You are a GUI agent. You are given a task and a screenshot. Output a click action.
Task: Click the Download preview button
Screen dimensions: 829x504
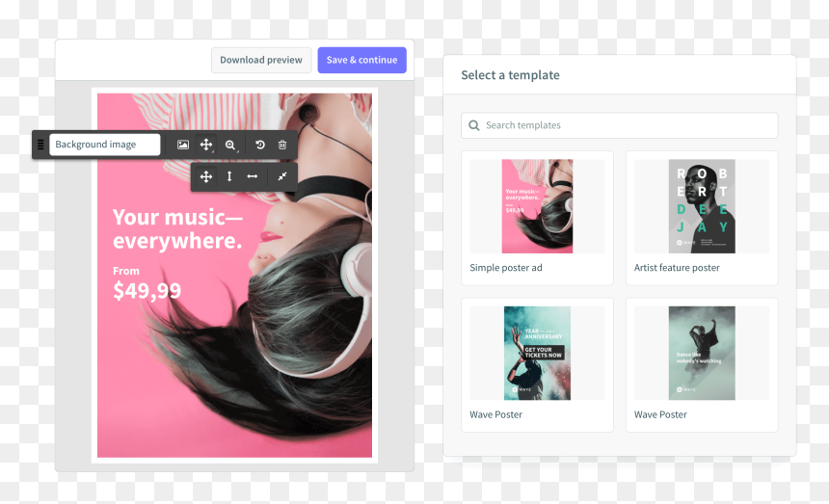coord(261,60)
